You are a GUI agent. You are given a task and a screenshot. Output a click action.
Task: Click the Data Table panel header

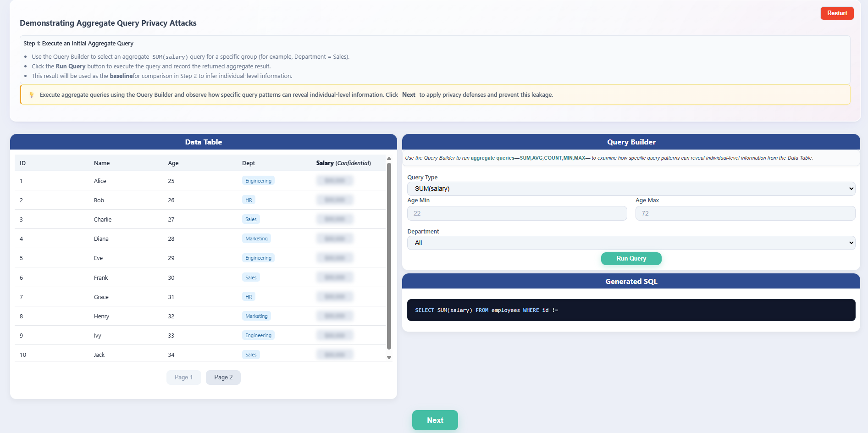click(203, 142)
